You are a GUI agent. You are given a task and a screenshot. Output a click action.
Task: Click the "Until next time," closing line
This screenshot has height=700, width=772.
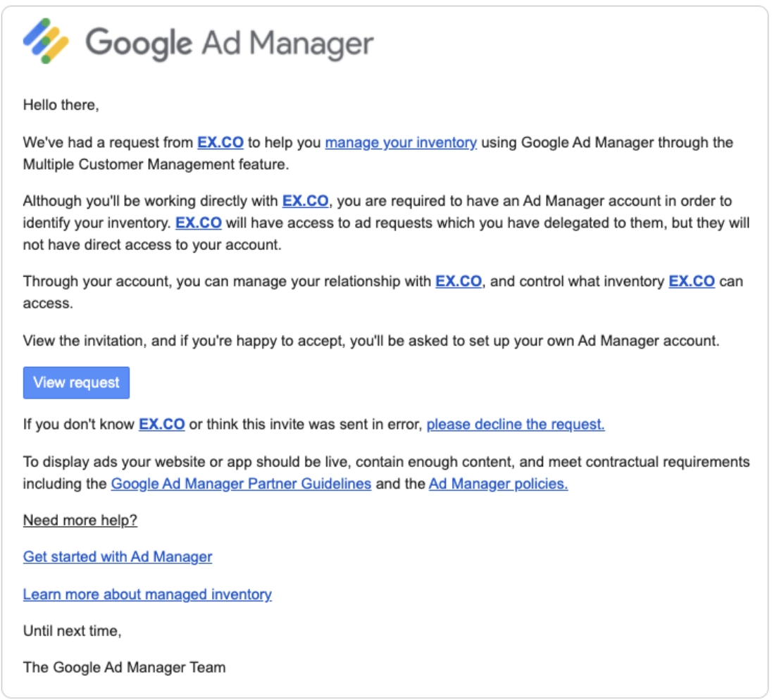[73, 631]
